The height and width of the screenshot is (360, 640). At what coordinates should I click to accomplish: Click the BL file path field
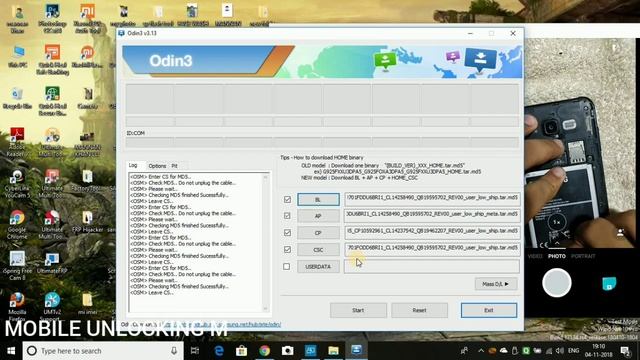click(432, 198)
